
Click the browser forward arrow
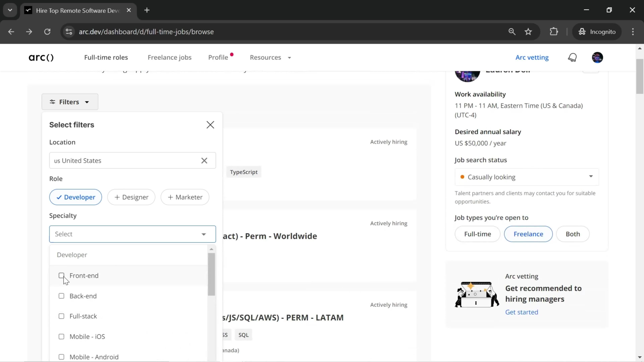pos(29,32)
